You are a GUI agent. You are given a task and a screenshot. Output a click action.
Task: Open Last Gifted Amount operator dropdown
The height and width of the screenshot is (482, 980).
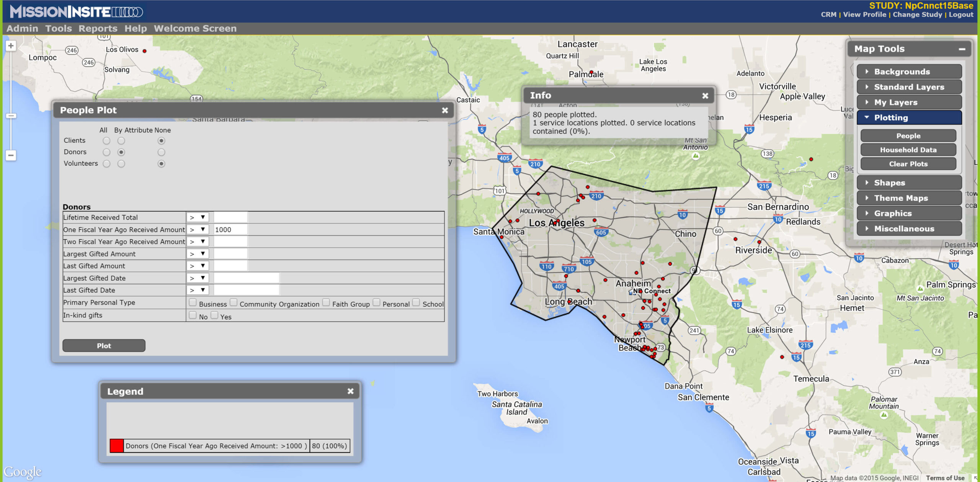pos(198,266)
